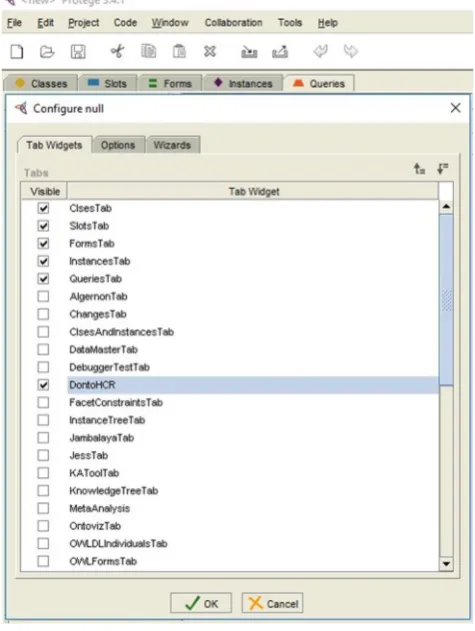Click the Copy toolbar icon

[149, 52]
